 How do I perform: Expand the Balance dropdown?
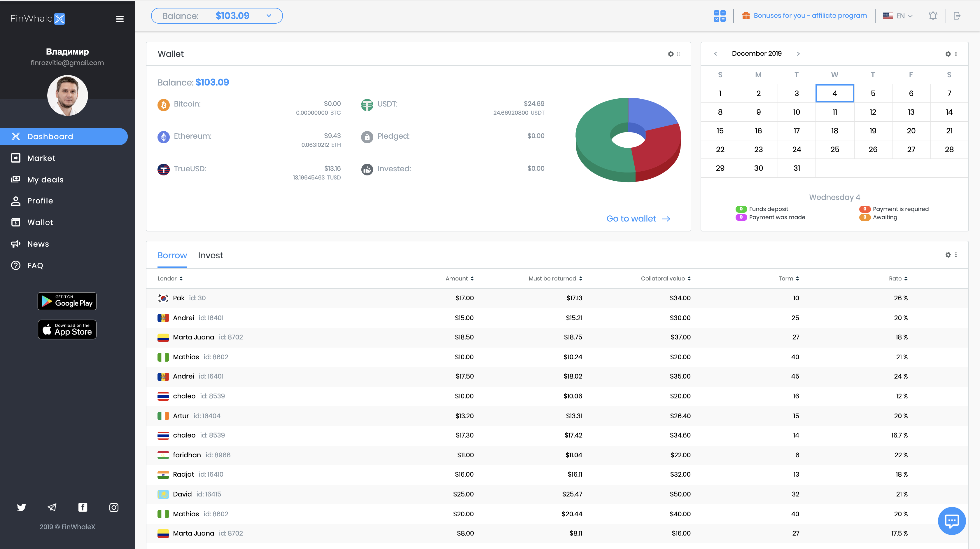click(x=269, y=15)
